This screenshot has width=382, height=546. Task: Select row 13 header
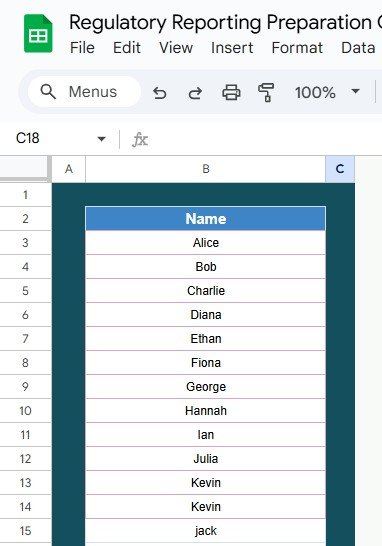point(25,483)
